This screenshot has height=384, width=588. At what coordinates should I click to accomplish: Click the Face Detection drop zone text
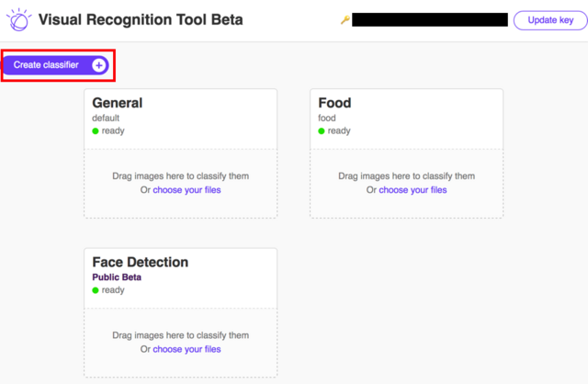tap(180, 335)
